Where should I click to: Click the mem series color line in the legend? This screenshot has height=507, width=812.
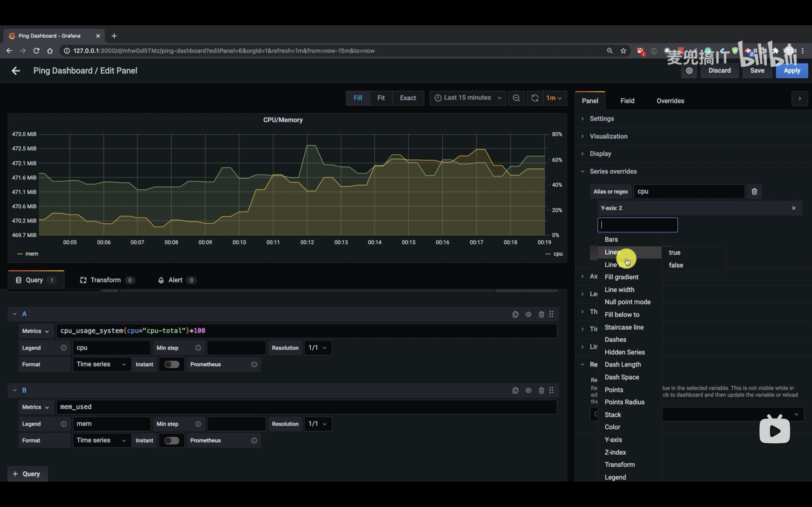click(x=20, y=254)
